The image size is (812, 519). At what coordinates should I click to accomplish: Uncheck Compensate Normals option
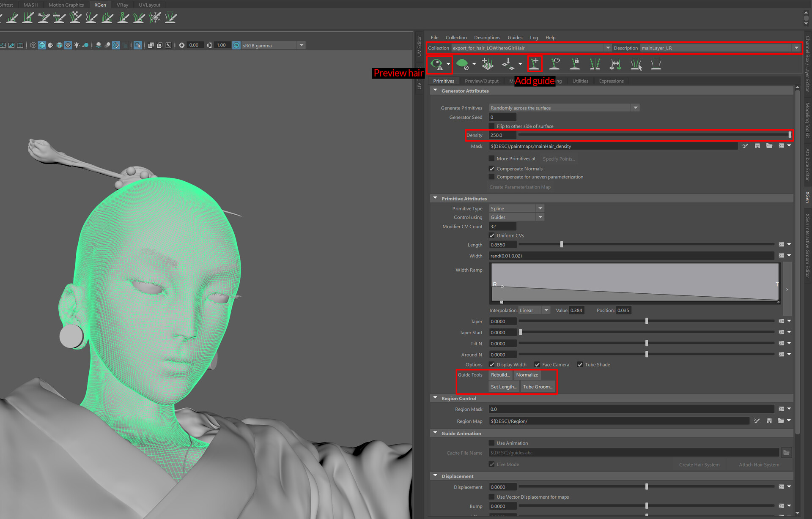tap(492, 169)
